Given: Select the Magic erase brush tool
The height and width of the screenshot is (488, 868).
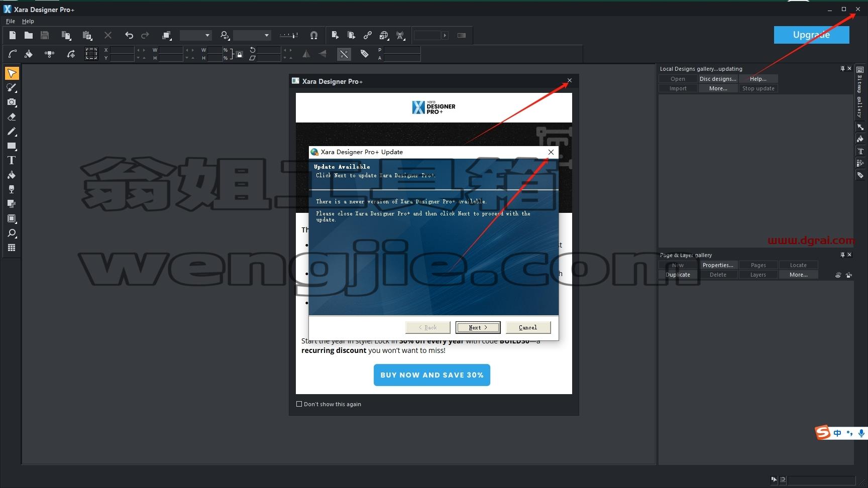Looking at the screenshot, I should [12, 88].
